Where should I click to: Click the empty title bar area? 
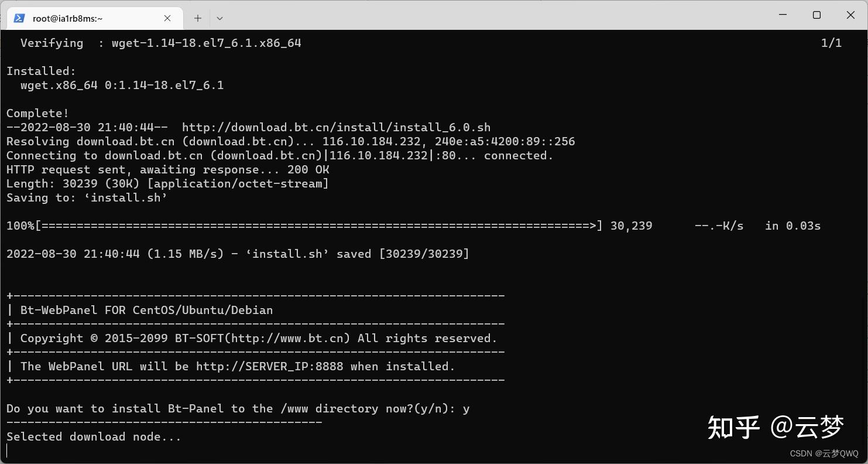[x=492, y=15]
